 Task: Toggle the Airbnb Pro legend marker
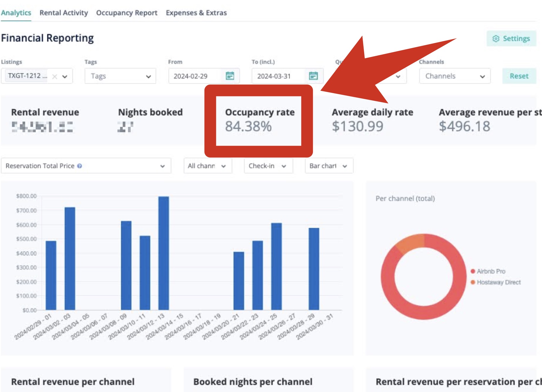[473, 271]
